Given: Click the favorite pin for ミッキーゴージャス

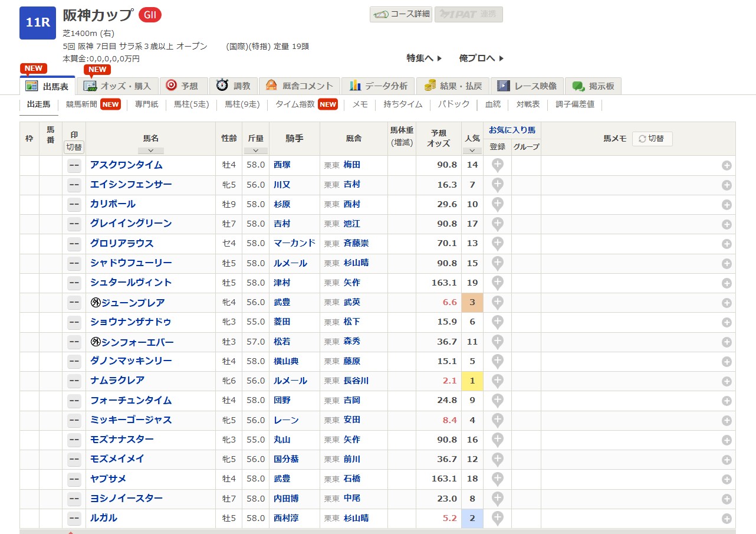Looking at the screenshot, I should tap(497, 420).
